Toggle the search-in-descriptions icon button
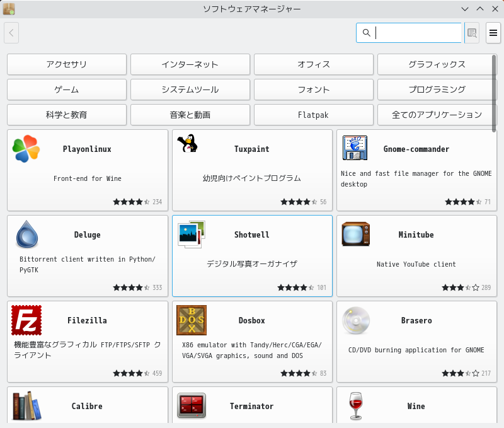The image size is (504, 428). point(472,33)
